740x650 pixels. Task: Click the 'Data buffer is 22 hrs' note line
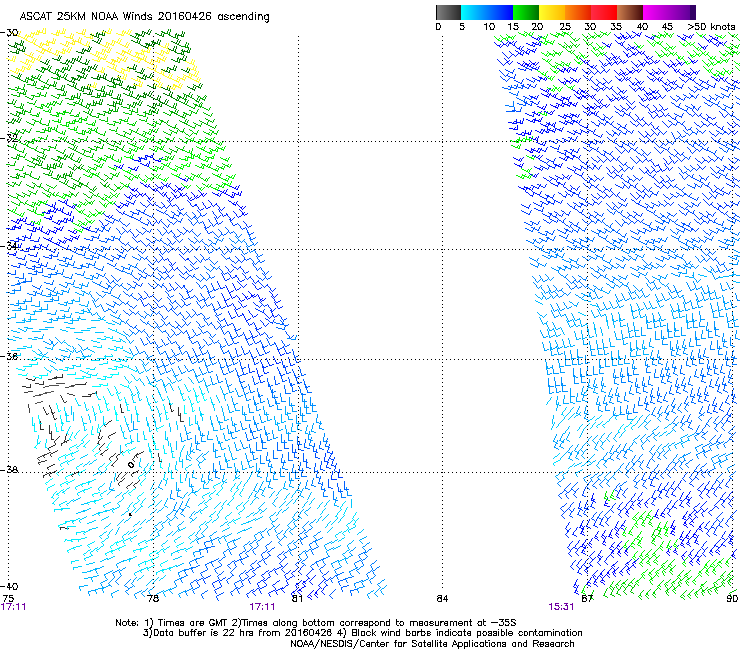point(237,633)
